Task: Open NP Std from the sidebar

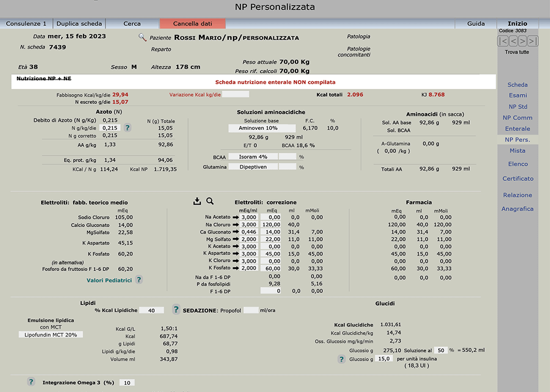Action: pyautogui.click(x=518, y=107)
